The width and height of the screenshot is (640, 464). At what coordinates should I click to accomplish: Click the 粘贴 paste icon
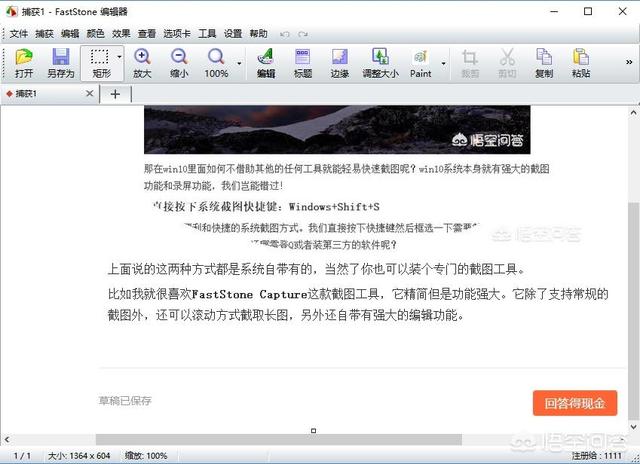coord(580,63)
